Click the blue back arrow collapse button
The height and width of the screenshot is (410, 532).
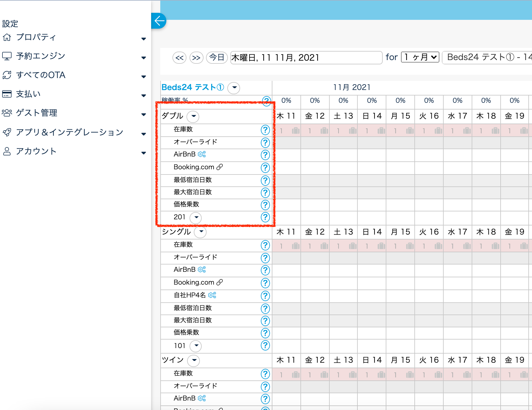tap(159, 21)
